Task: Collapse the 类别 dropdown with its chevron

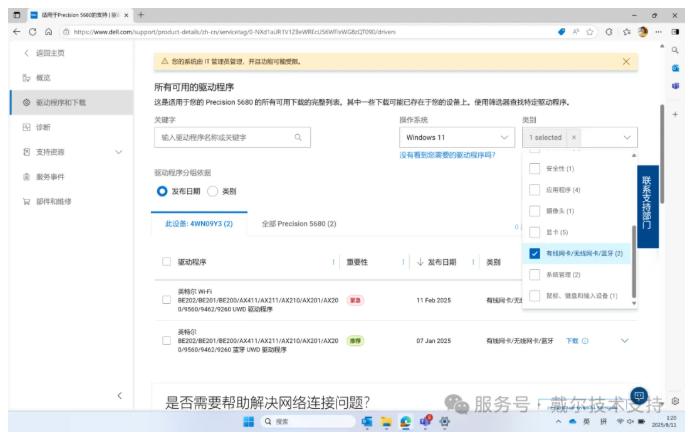Action: (x=627, y=137)
